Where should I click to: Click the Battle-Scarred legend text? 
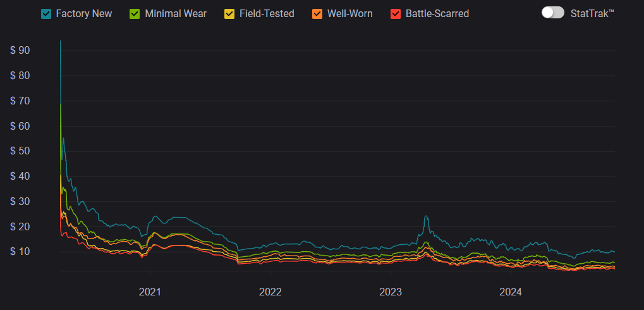[437, 13]
